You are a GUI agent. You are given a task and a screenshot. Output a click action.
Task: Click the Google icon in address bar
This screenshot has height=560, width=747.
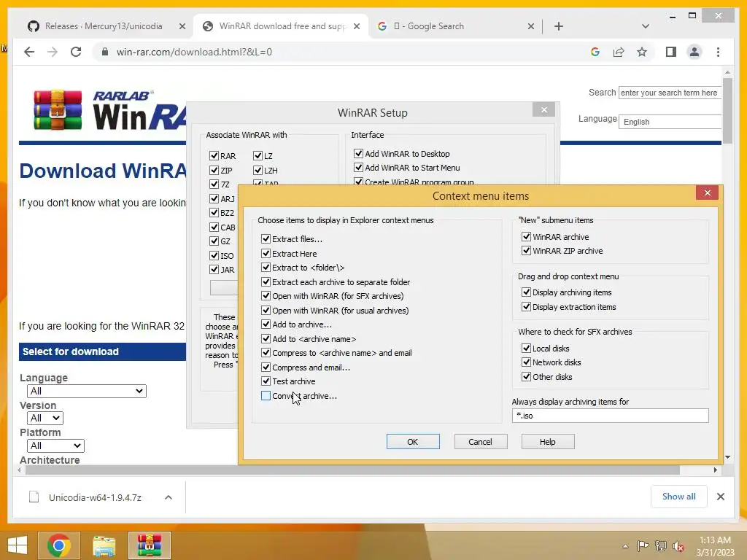tap(595, 52)
